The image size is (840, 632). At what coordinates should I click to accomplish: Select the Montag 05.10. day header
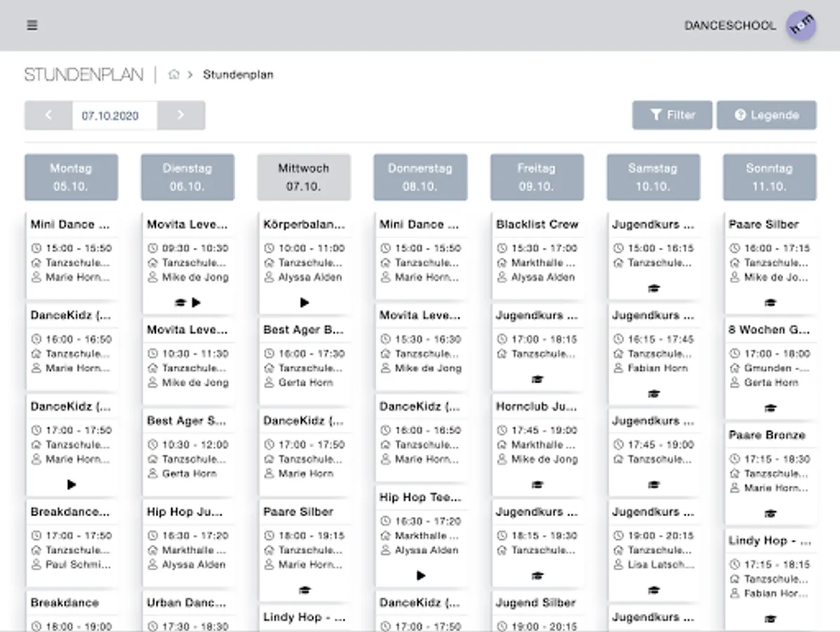[x=72, y=178]
